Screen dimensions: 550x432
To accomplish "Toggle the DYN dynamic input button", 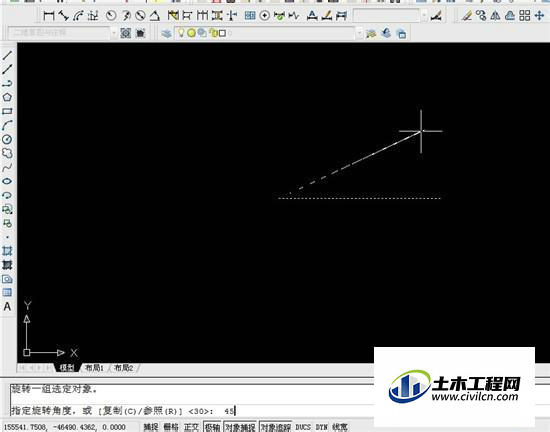I will click(321, 427).
